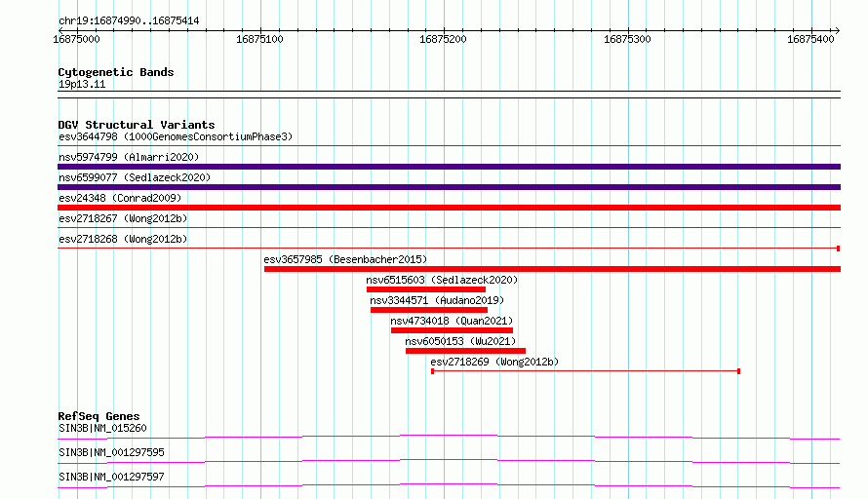The image size is (868, 499).
Task: Click the red bar under nsv4734018
Action: (452, 330)
